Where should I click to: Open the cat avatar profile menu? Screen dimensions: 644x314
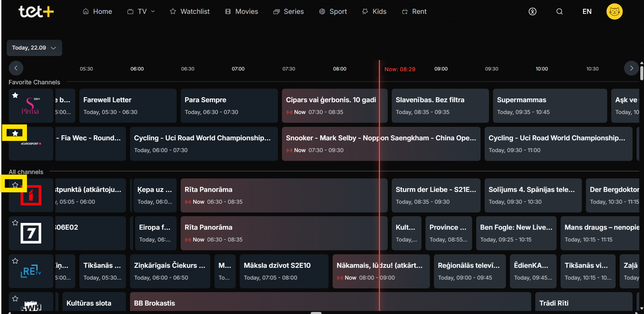coord(615,11)
